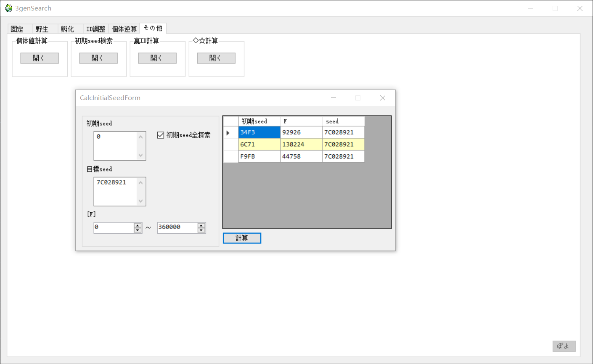Select the F value 92926 cell
The height and width of the screenshot is (364, 593).
302,132
